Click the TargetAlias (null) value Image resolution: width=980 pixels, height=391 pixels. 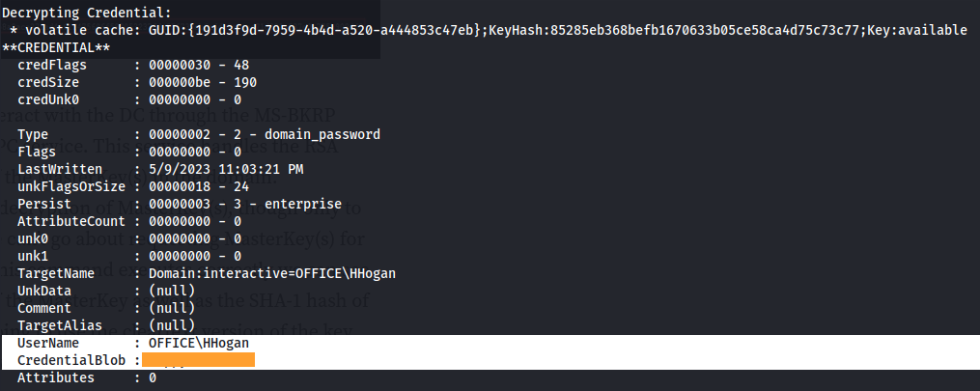[172, 325]
